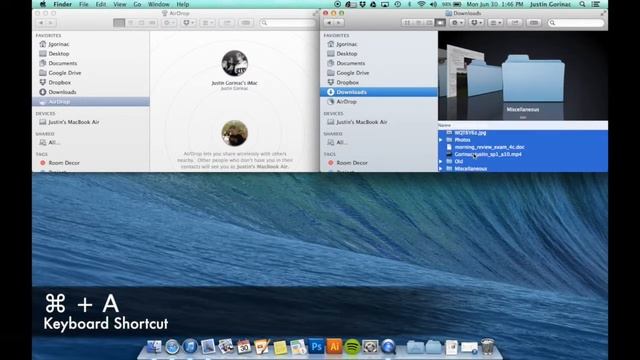Open Calendar in the Dock
Screen dimensions: 640x360
(244, 347)
